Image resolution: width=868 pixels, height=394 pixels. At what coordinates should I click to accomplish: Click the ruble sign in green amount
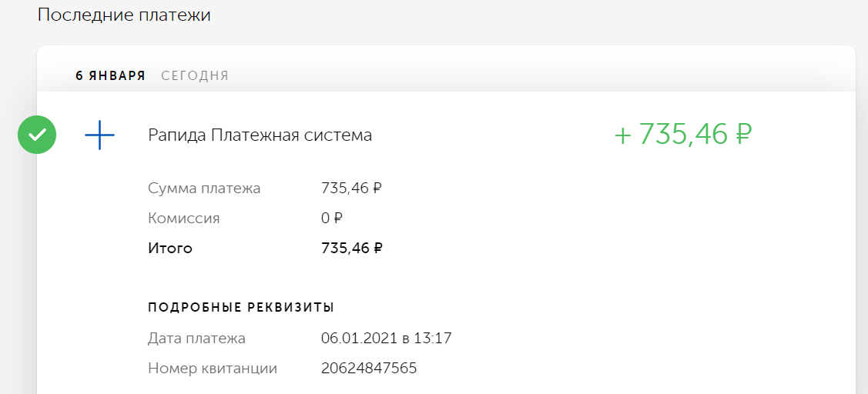[x=743, y=135]
